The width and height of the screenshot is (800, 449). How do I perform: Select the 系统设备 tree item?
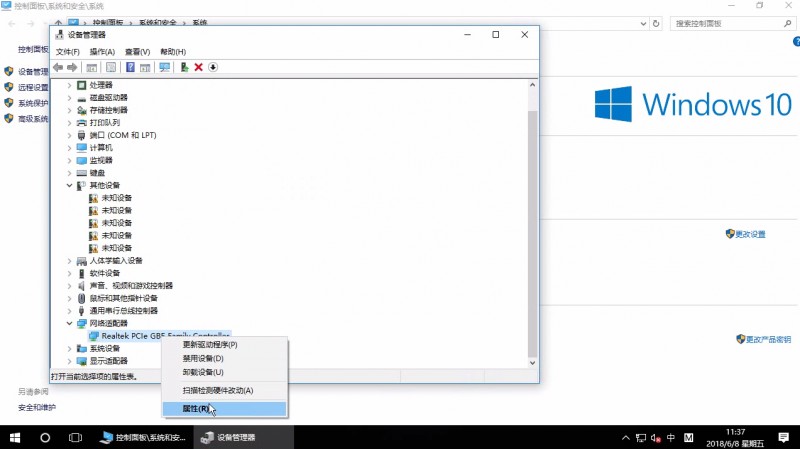tap(105, 348)
